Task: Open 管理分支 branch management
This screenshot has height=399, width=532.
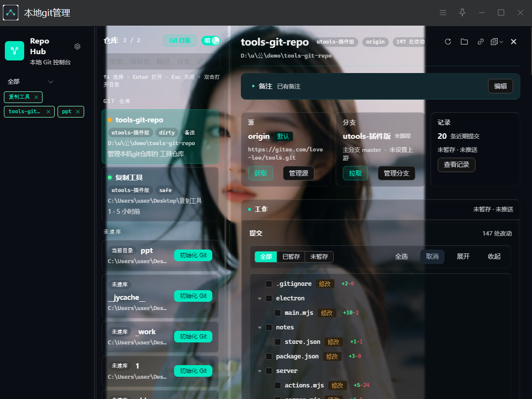Action: point(396,173)
